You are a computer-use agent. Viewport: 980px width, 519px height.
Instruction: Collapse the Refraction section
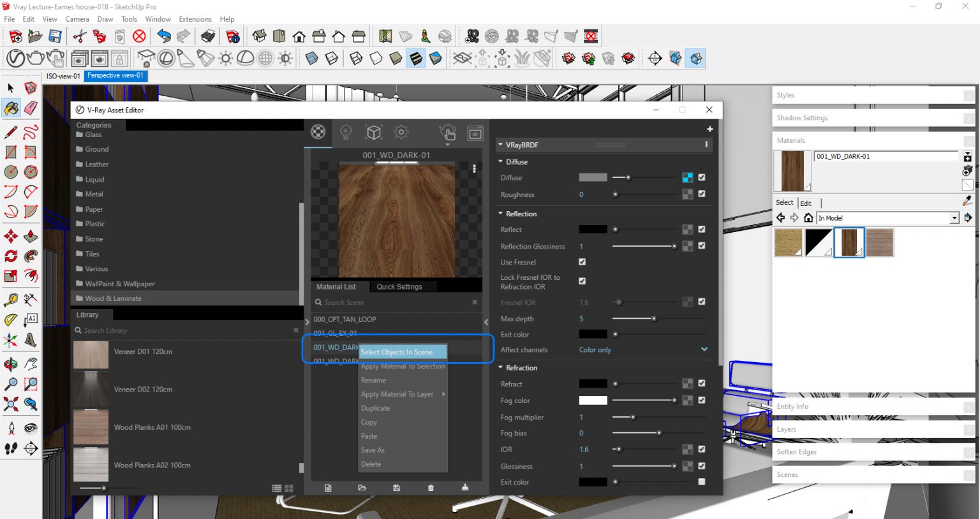pos(501,368)
